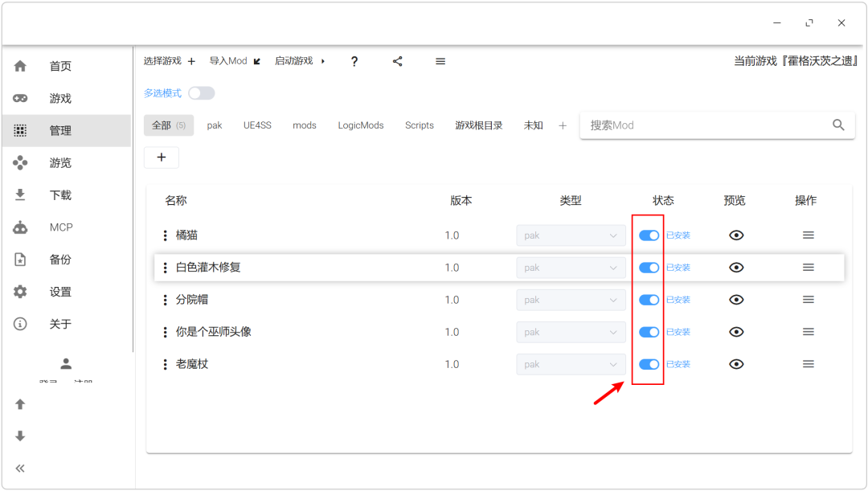Open the 操作 menu icon for 老魔杖
Screen dimensions: 868x491
pos(809,364)
